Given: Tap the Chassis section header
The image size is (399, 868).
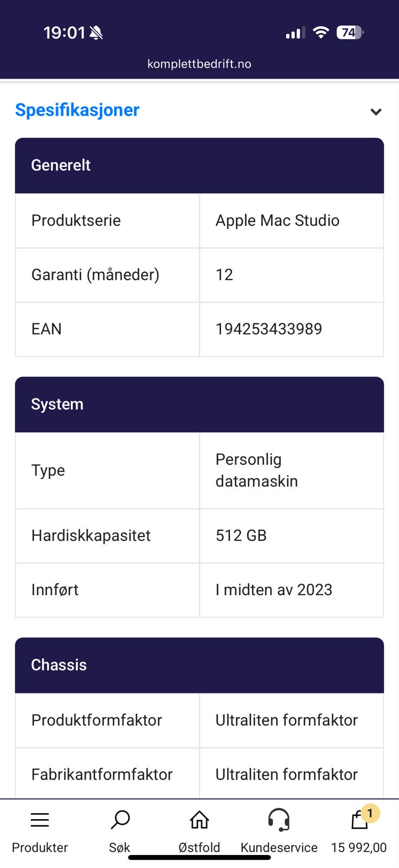Looking at the screenshot, I should click(x=199, y=665).
